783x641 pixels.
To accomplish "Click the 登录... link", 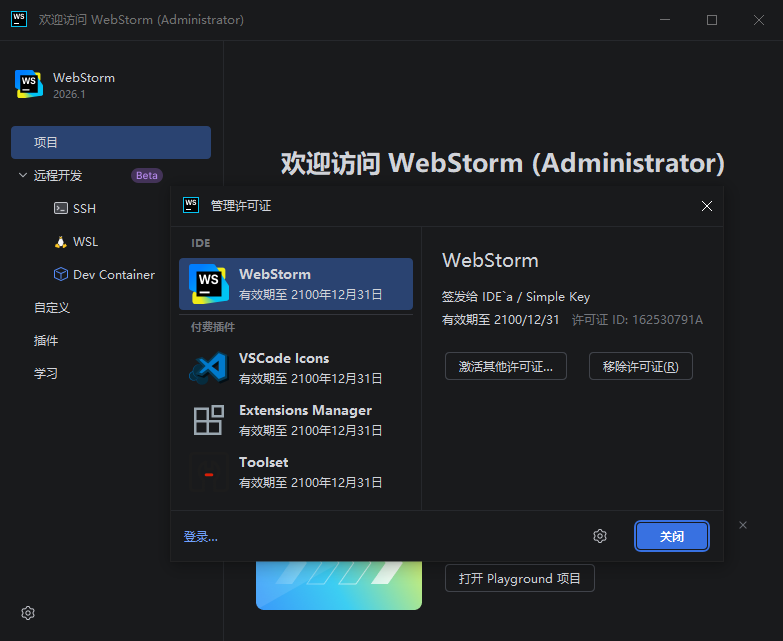I will pyautogui.click(x=200, y=537).
